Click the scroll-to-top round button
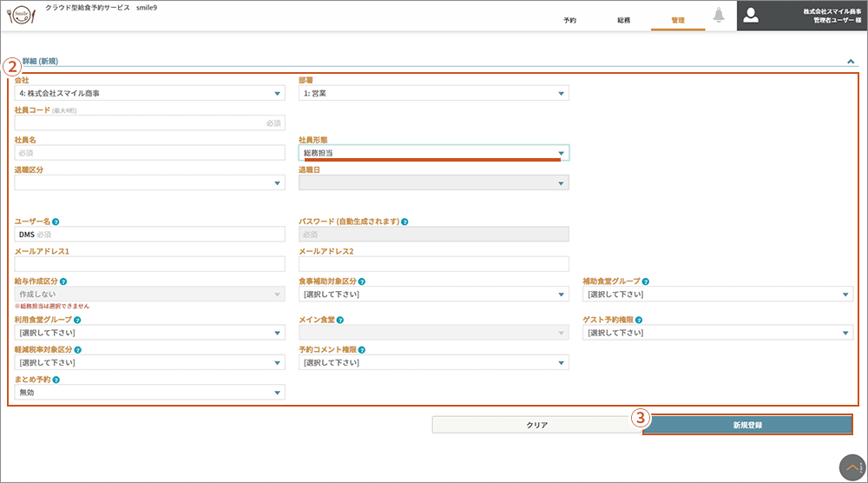This screenshot has height=483, width=868. click(x=852, y=467)
